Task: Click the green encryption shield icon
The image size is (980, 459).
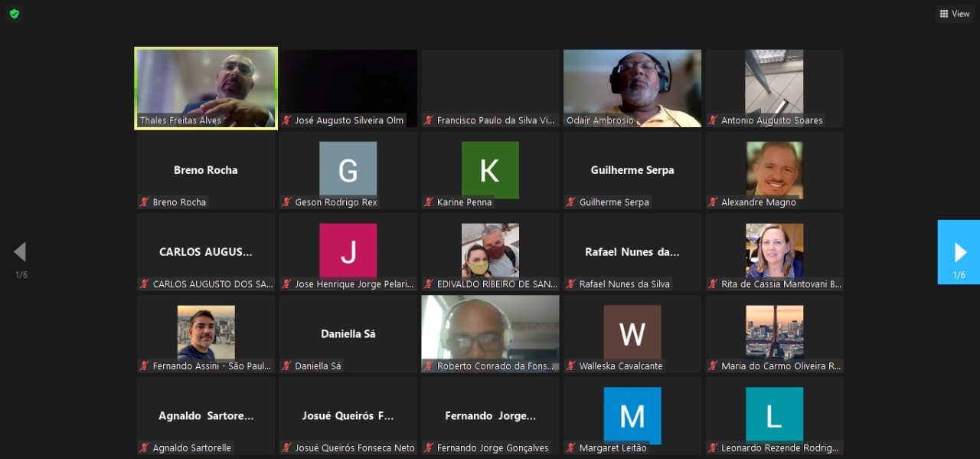Action: (x=14, y=14)
